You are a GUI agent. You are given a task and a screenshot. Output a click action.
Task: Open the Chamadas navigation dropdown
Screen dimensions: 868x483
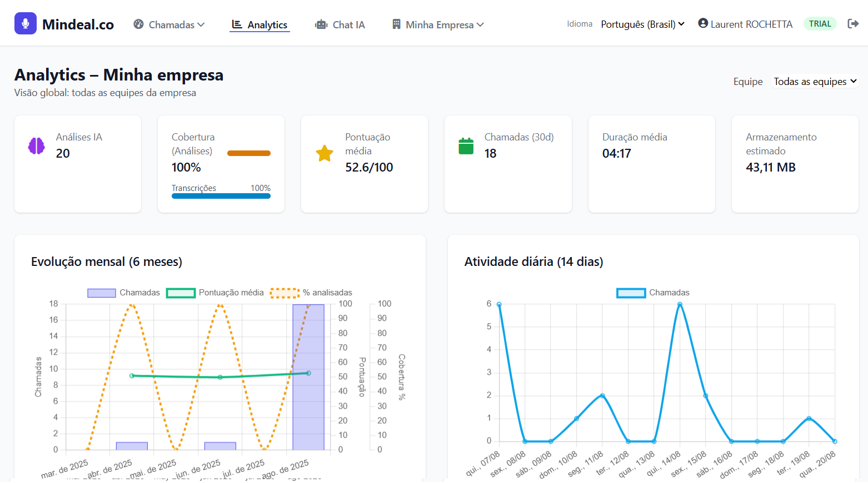point(168,24)
